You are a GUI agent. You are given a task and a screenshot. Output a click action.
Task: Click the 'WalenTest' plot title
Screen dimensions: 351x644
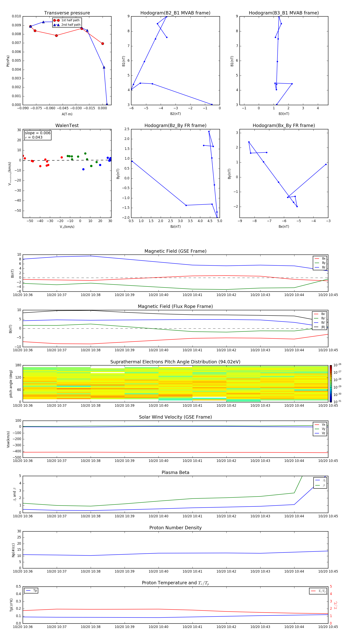[x=67, y=125]
